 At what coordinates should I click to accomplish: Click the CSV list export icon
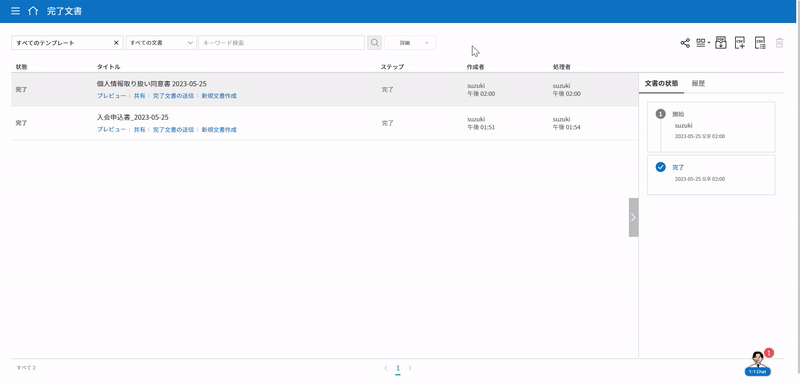[760, 43]
